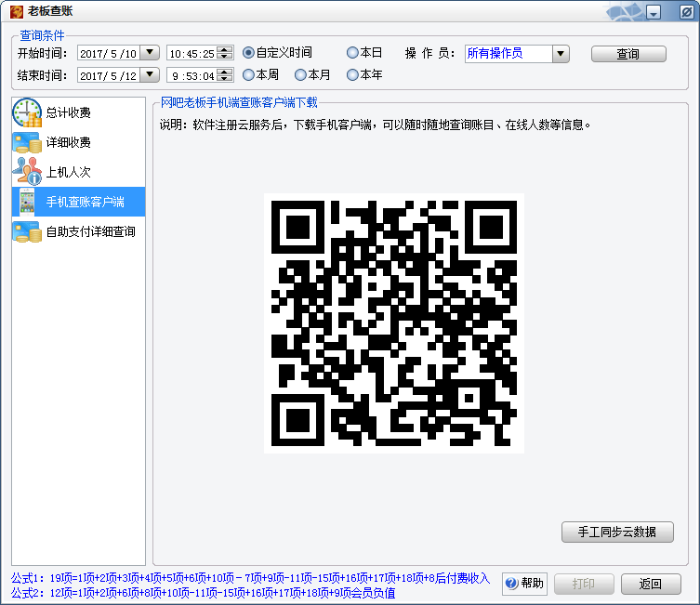Click the 打印 button
The image size is (700, 605).
pos(584,584)
